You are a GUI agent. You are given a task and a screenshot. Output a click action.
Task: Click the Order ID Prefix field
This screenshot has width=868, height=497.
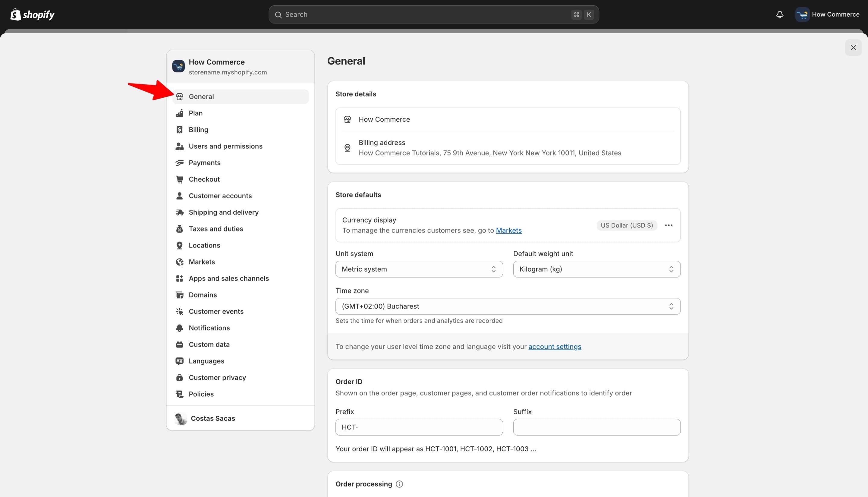(419, 427)
